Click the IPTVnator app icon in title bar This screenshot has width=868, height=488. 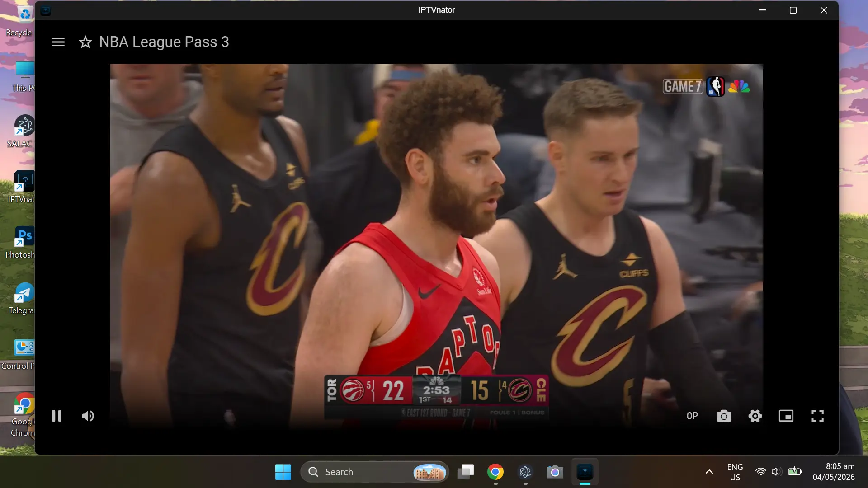(46, 10)
